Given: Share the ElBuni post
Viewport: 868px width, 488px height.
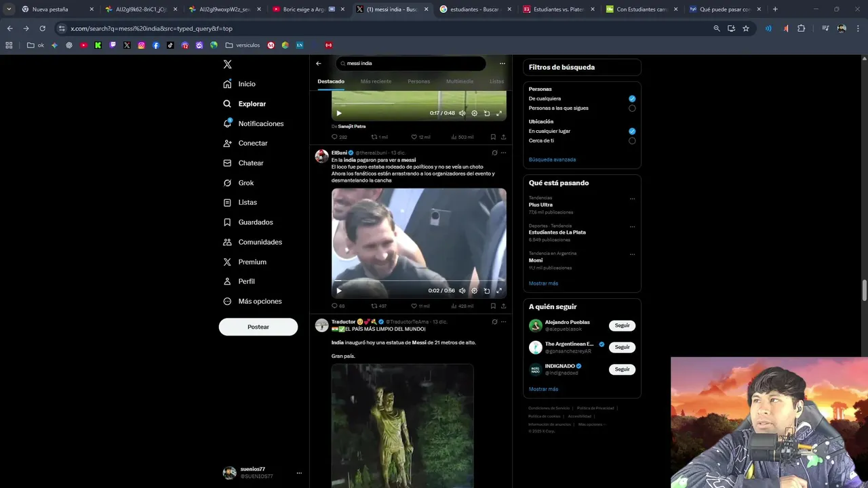Looking at the screenshot, I should click(503, 306).
